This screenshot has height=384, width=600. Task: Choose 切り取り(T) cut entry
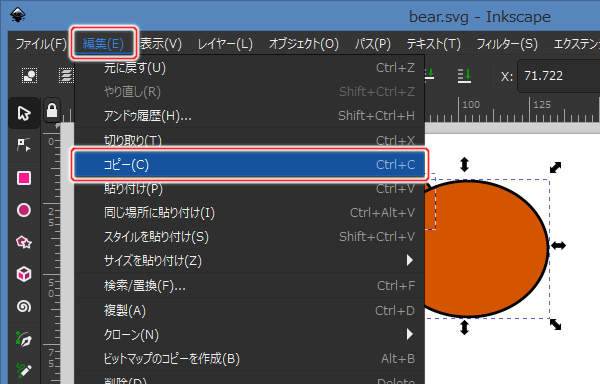[x=249, y=140]
